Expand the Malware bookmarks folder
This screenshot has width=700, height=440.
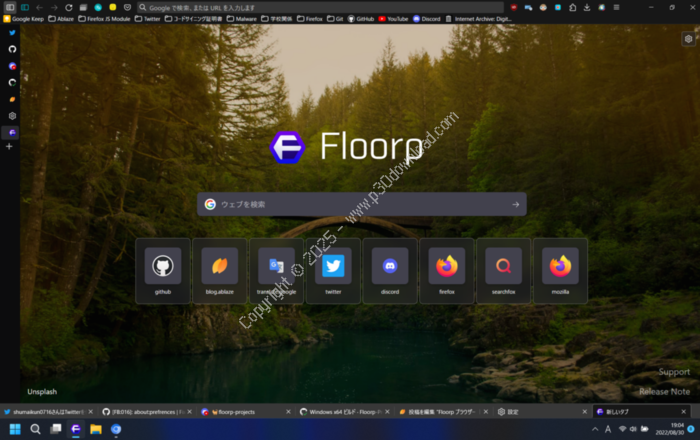coord(240,18)
